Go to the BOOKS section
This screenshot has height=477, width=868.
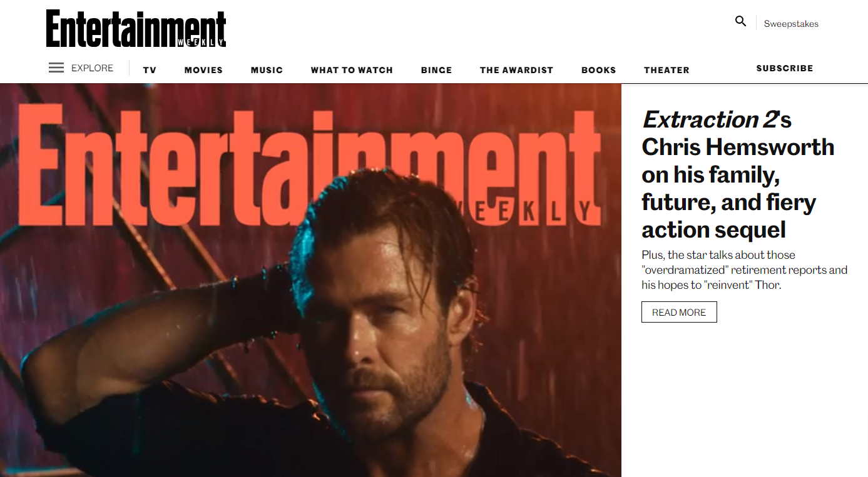pyautogui.click(x=598, y=70)
